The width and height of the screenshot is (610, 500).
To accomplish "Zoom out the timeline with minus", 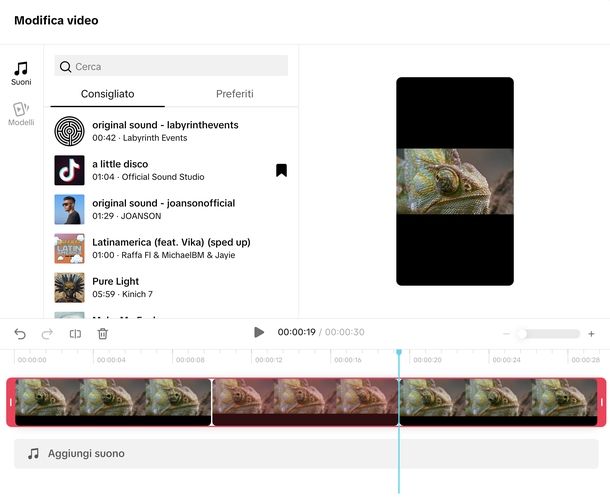I will point(506,334).
